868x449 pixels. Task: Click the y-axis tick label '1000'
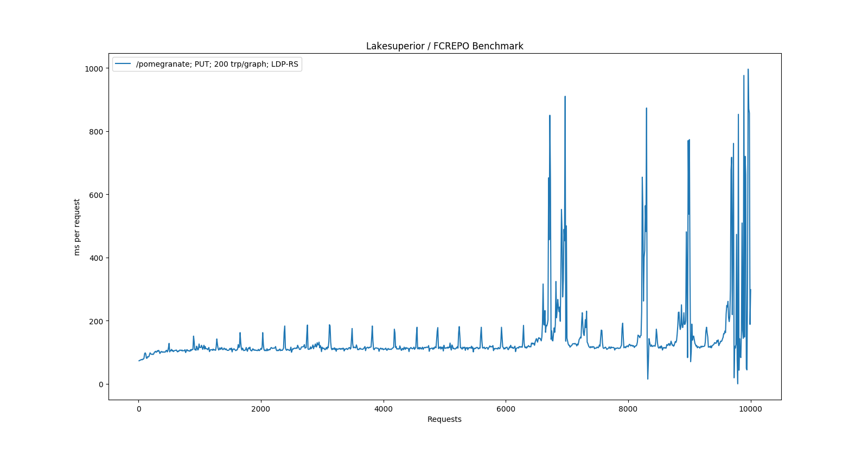coord(93,69)
